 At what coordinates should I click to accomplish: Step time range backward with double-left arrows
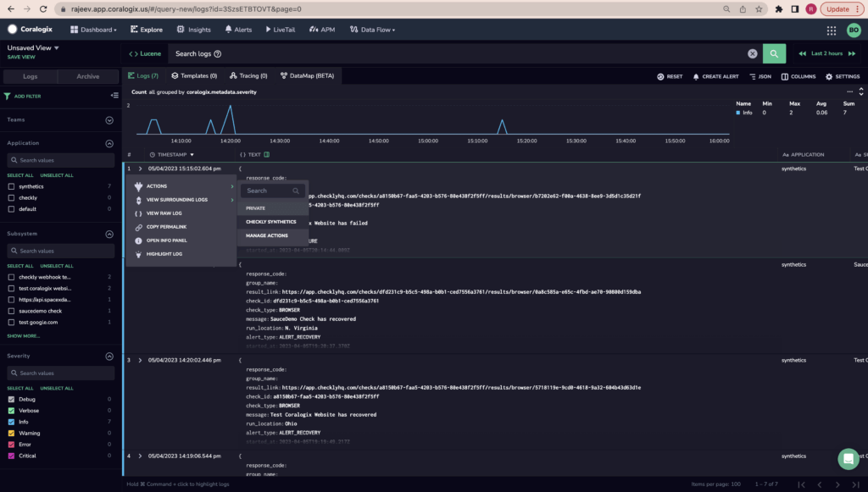(802, 53)
